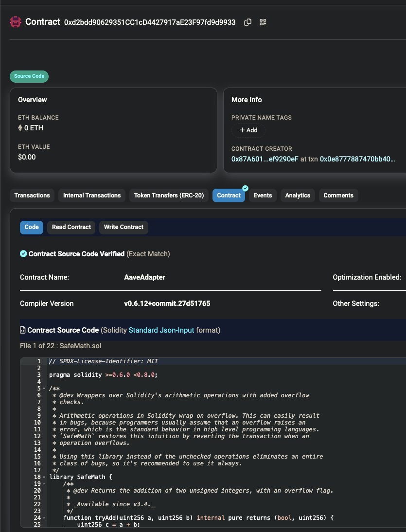Click the Ethereum diamond icon by balance

[x=20, y=128]
